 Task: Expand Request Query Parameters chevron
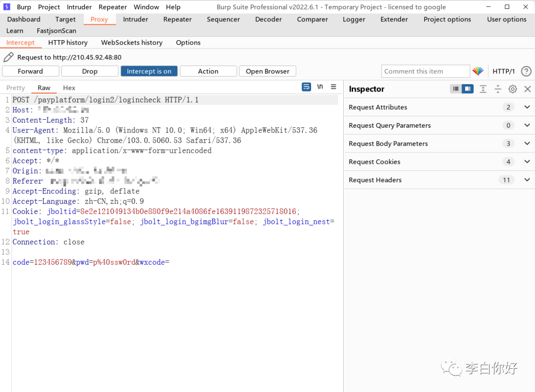click(x=527, y=125)
